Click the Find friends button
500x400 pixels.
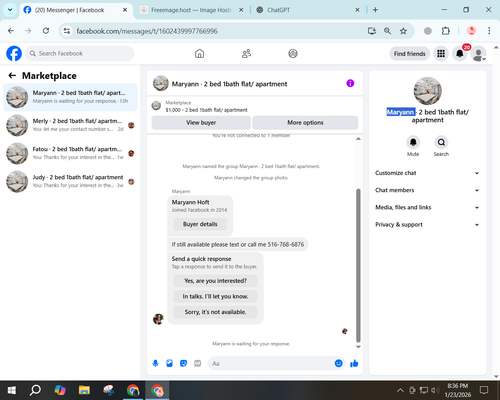[409, 54]
